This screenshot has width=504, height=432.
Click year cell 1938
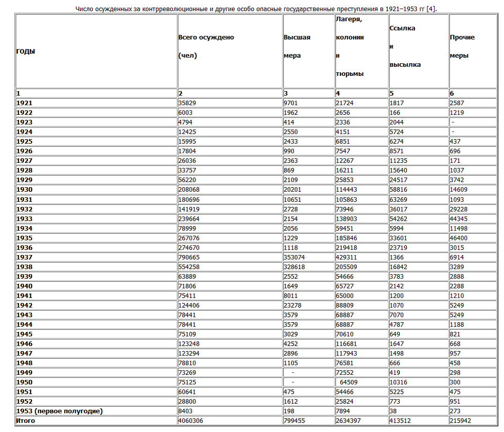[97, 267]
